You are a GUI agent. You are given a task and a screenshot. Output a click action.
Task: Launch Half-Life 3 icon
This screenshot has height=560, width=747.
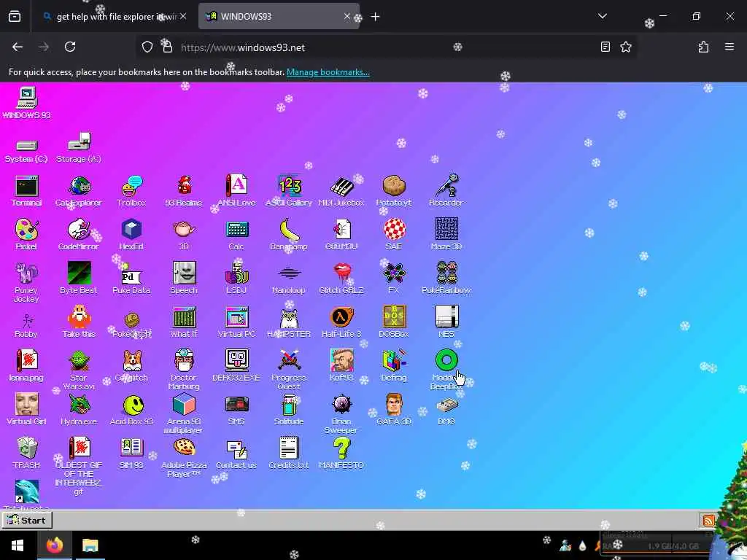(341, 322)
